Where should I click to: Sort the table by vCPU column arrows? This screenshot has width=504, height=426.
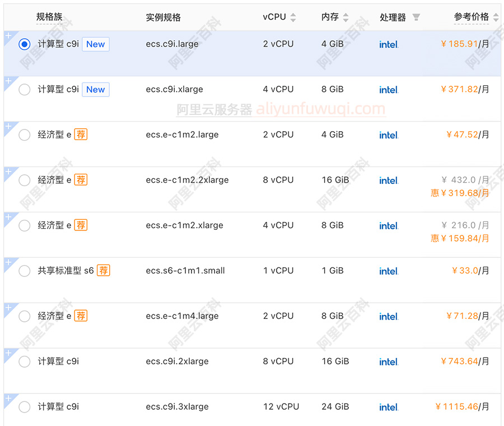293,17
